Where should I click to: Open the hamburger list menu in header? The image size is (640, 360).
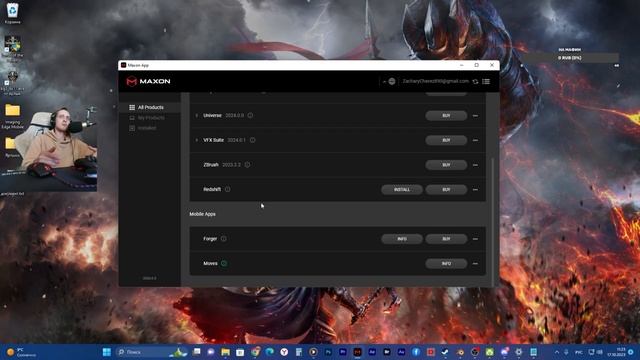coord(486,81)
